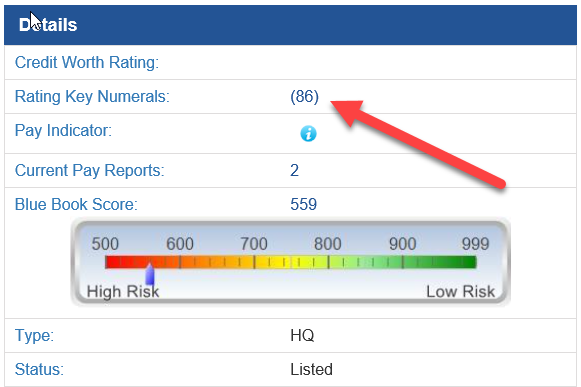Open the Credit Worth Rating link

pos(87,62)
